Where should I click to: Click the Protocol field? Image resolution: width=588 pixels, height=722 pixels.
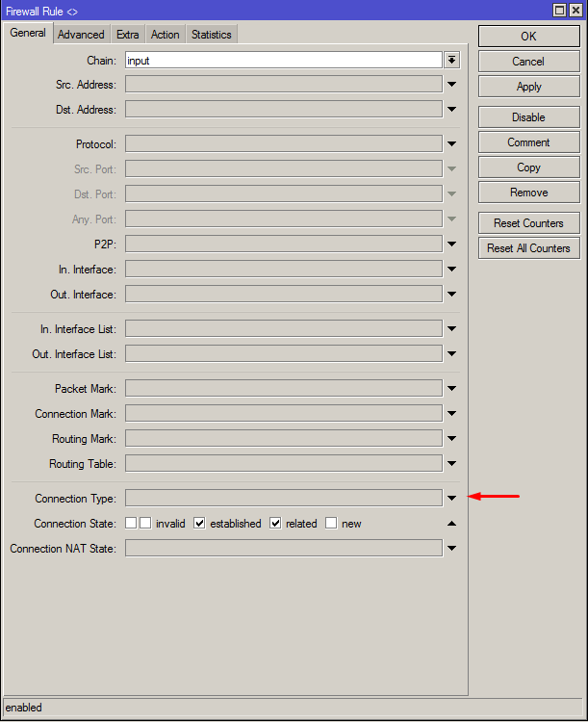pos(284,143)
